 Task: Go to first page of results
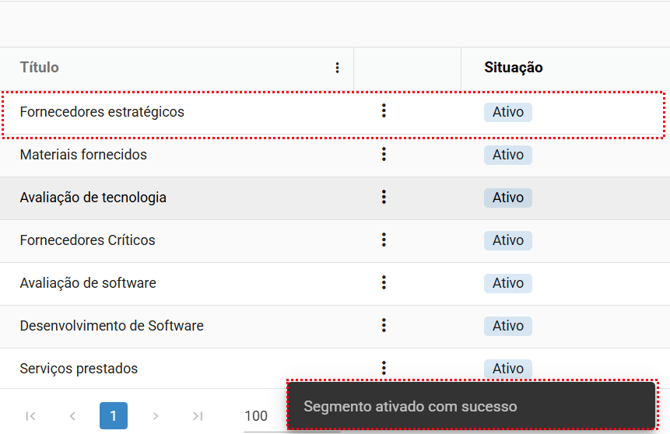(30, 416)
